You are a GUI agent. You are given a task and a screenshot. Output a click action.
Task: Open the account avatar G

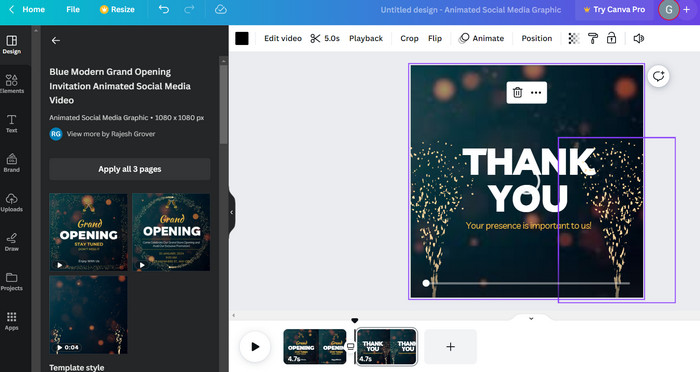(x=668, y=9)
